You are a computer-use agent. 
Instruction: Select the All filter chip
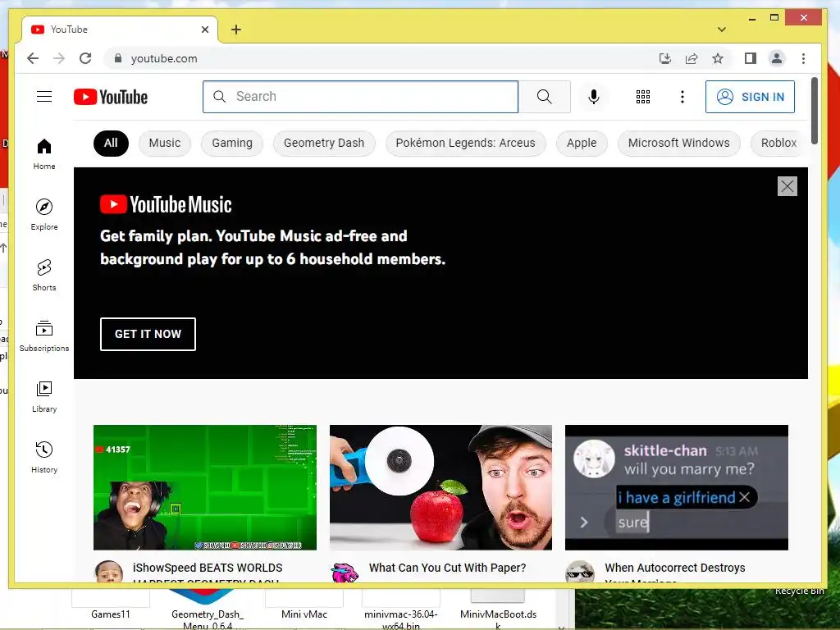click(x=111, y=143)
